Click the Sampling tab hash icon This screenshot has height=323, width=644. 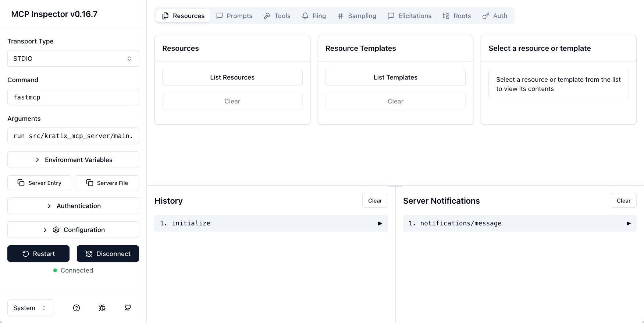(341, 16)
